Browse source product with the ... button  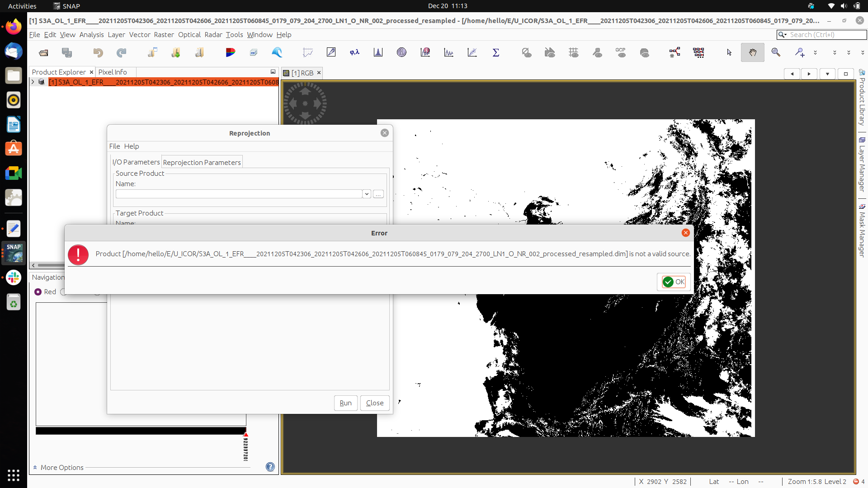tap(378, 194)
